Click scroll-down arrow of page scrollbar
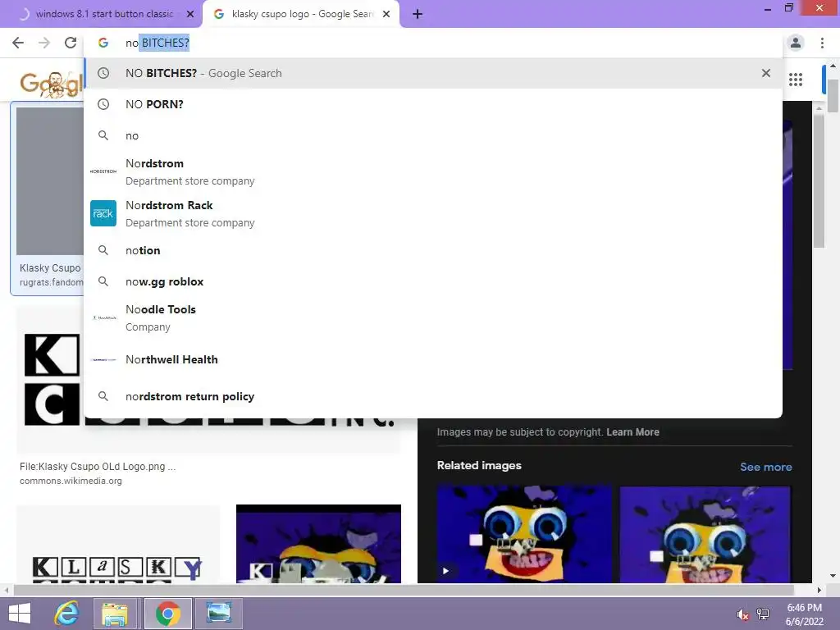The height and width of the screenshot is (630, 840). [833, 576]
